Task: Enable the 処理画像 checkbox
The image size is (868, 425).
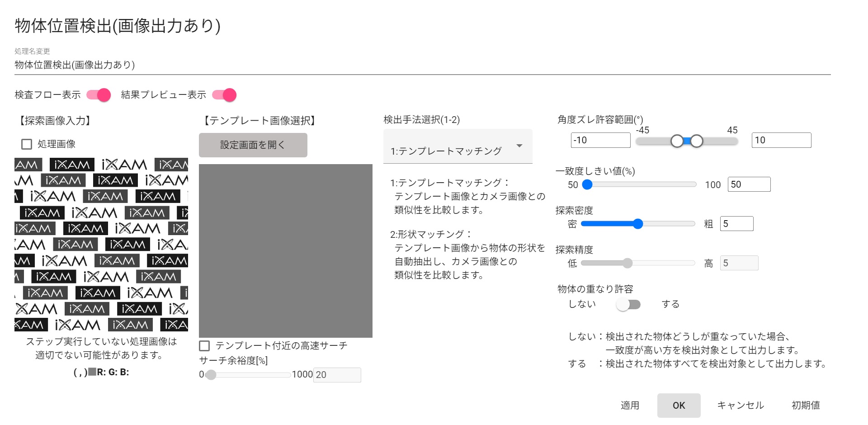Action: point(27,144)
